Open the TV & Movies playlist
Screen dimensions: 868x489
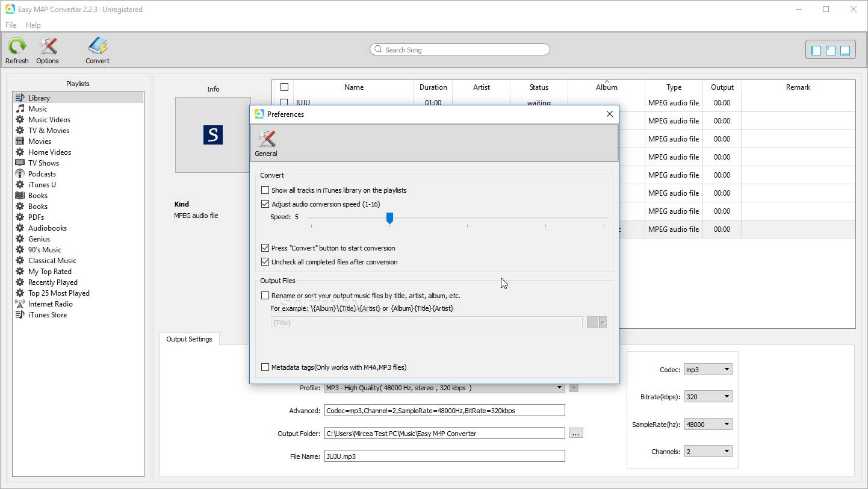[78, 131]
